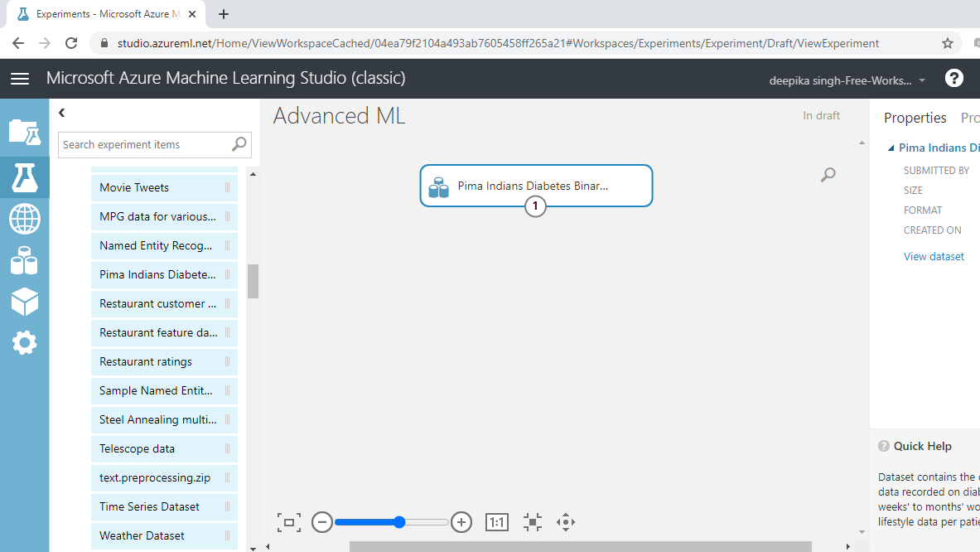Collapse the module palette with the back chevron
Screen dimensions: 980x552
pos(62,113)
